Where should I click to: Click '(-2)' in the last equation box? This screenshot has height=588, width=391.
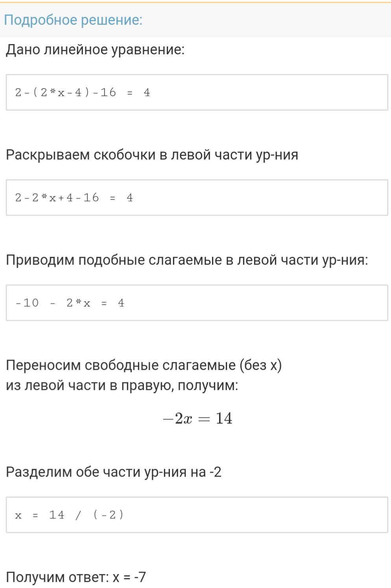click(109, 515)
